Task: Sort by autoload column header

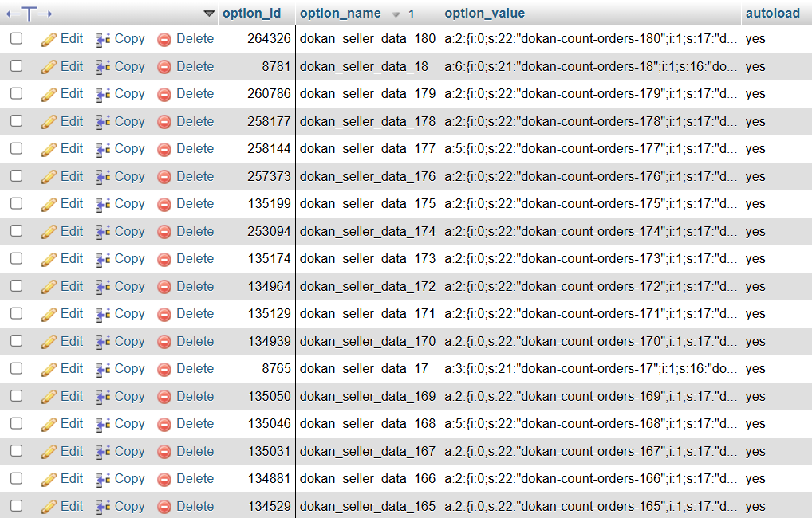Action: pos(773,14)
